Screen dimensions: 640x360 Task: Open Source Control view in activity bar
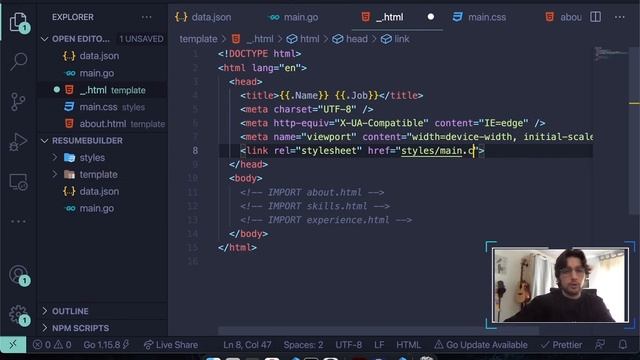[x=18, y=102]
